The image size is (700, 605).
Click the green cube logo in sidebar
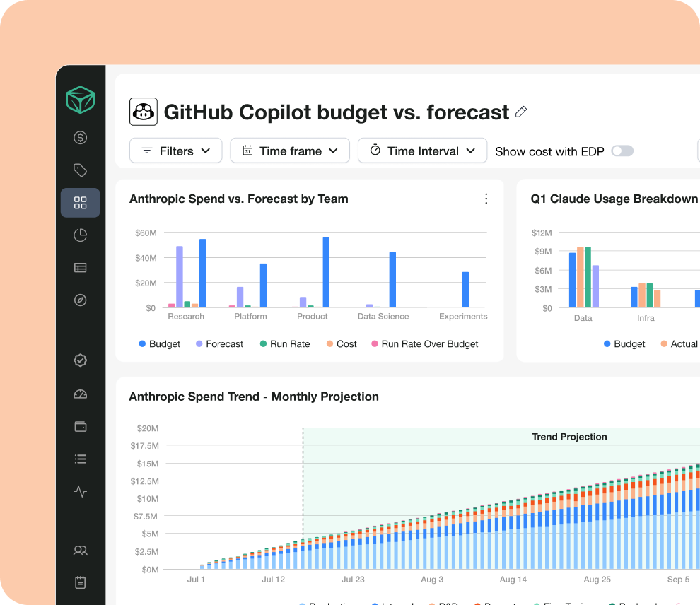(x=81, y=100)
